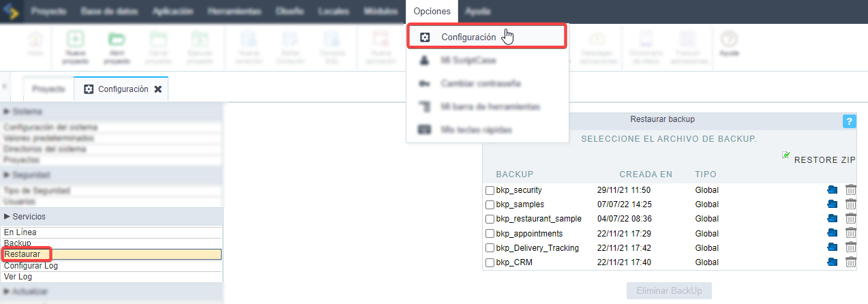
Task: Check the bkp_security backup checkbox
Action: click(x=490, y=190)
